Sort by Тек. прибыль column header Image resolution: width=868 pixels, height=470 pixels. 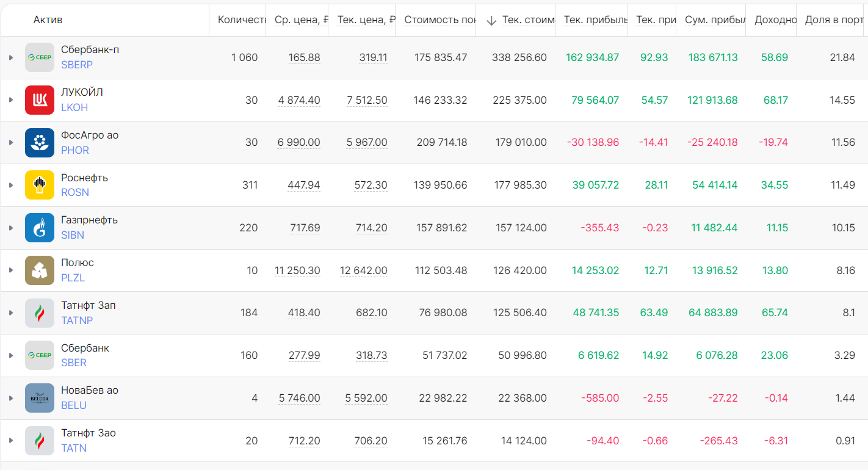coord(595,20)
